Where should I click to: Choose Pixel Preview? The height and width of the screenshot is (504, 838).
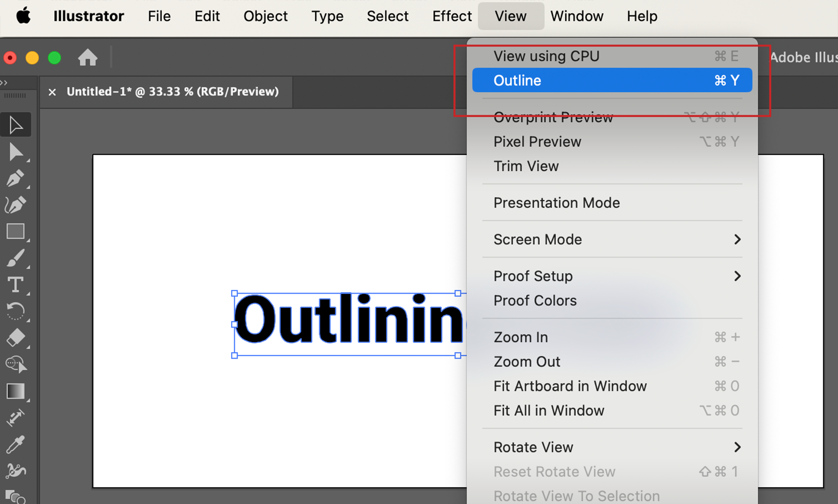point(612,142)
